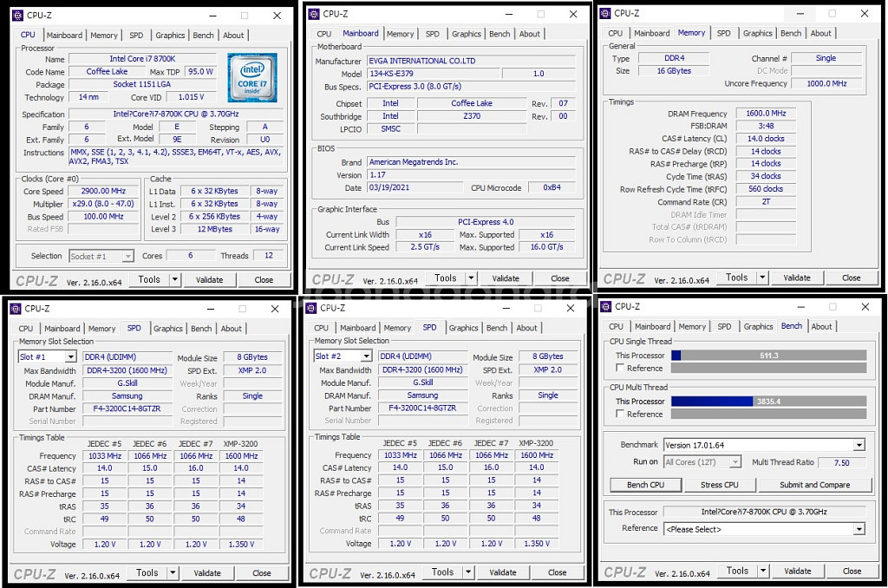Click the Max TDP value 95.0 W
The width and height of the screenshot is (888, 588).
[x=200, y=72]
